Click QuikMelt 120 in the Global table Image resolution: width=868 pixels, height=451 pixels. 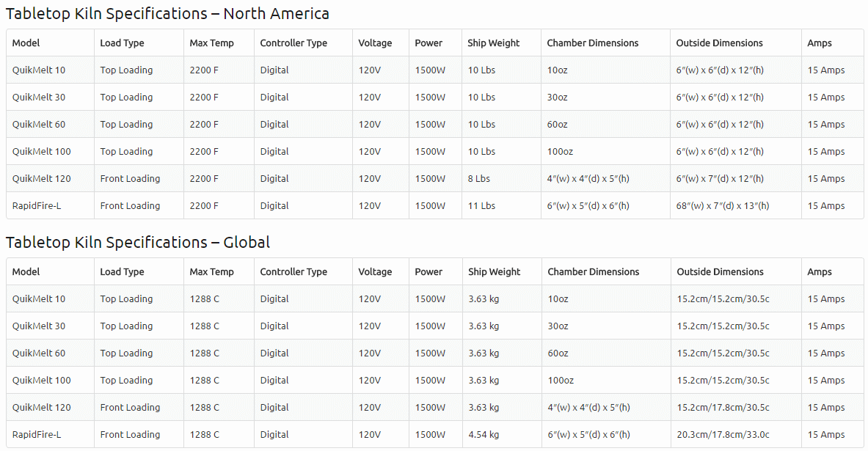(42, 407)
